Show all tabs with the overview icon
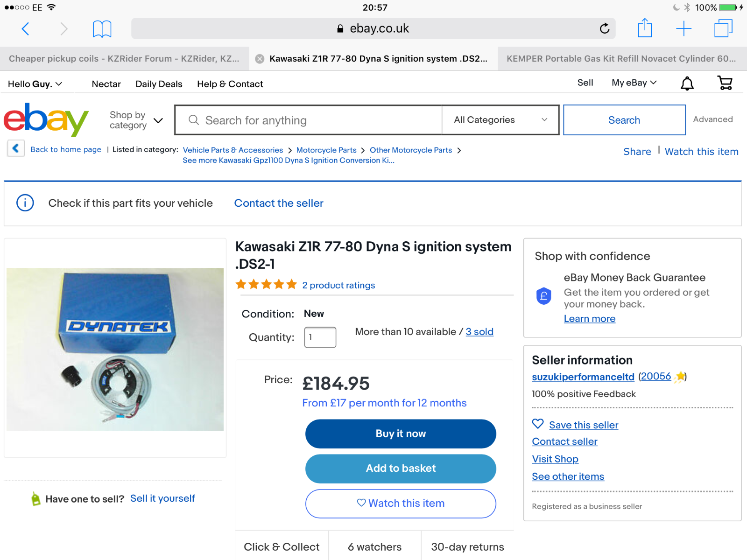The height and width of the screenshot is (560, 747). [x=723, y=28]
